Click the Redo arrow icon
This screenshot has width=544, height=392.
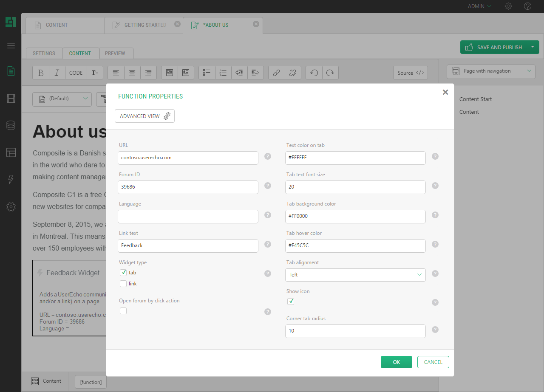(330, 73)
